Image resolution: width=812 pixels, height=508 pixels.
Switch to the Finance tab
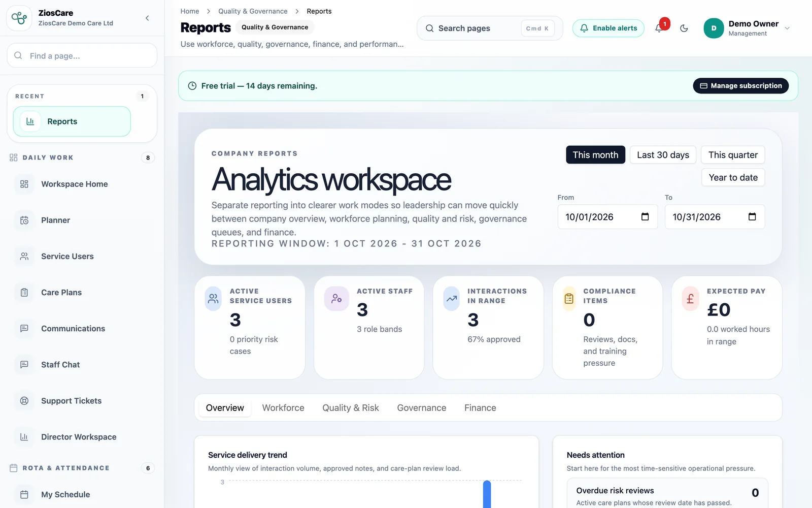pyautogui.click(x=480, y=408)
